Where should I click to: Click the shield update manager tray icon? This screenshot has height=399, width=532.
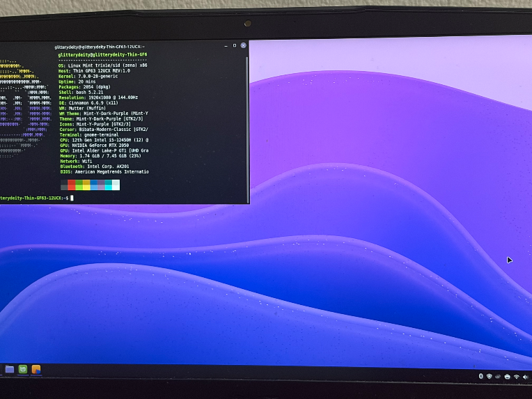point(490,376)
